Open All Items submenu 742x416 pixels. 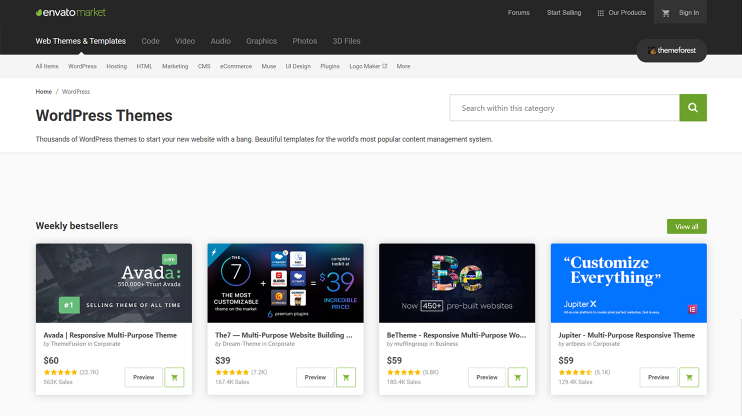[x=47, y=66]
